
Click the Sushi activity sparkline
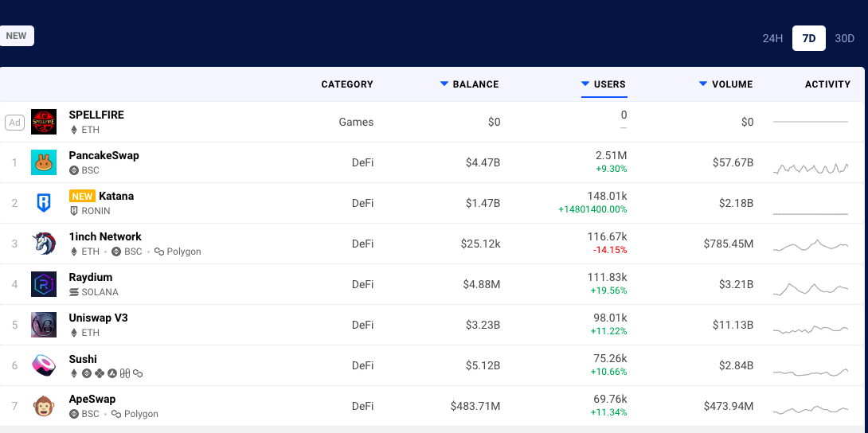coord(811,373)
